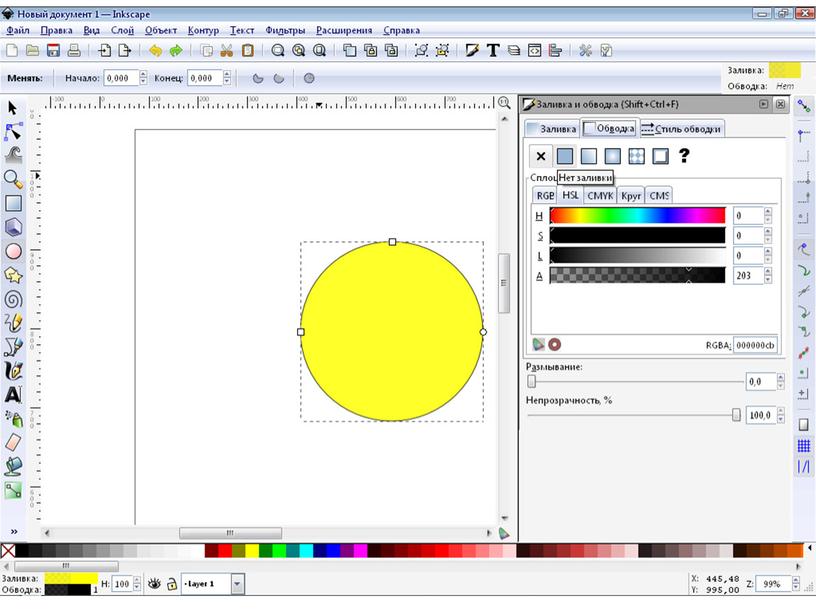Click the RGBA hex input field
Image resolution: width=816 pixels, height=613 pixels.
pyautogui.click(x=755, y=345)
